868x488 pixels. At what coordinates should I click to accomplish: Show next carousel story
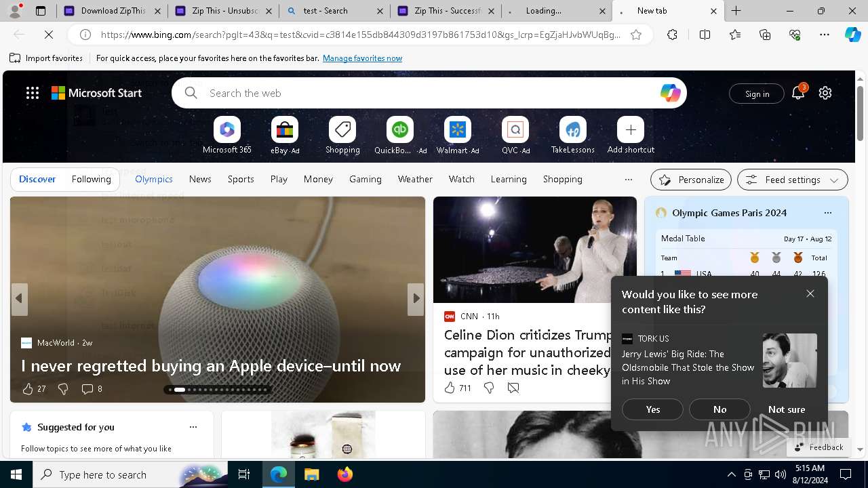pos(416,298)
